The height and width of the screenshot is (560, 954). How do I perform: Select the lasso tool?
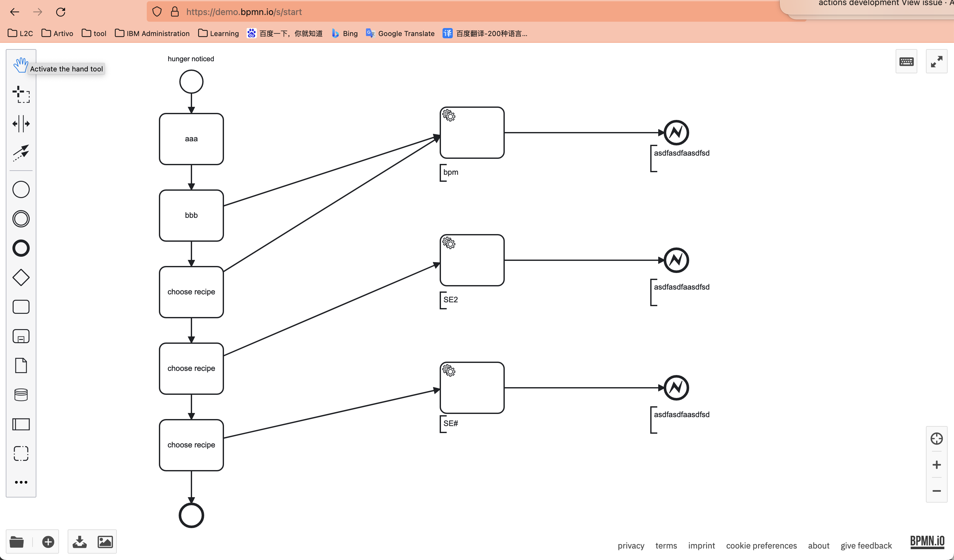coord(21,94)
